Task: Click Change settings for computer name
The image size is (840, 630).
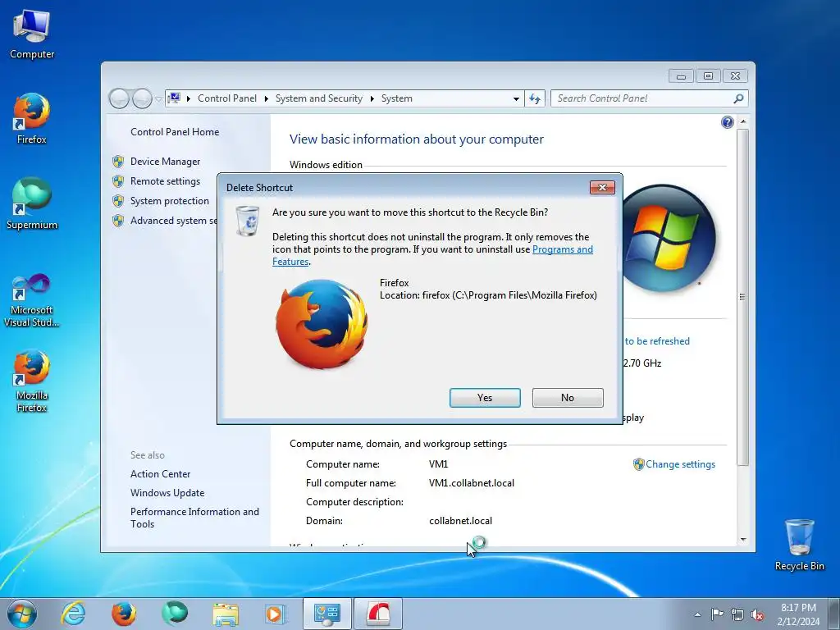Action: click(x=680, y=464)
